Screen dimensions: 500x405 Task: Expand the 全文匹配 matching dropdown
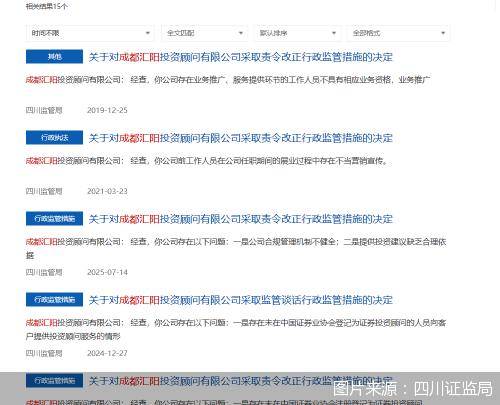(x=204, y=33)
